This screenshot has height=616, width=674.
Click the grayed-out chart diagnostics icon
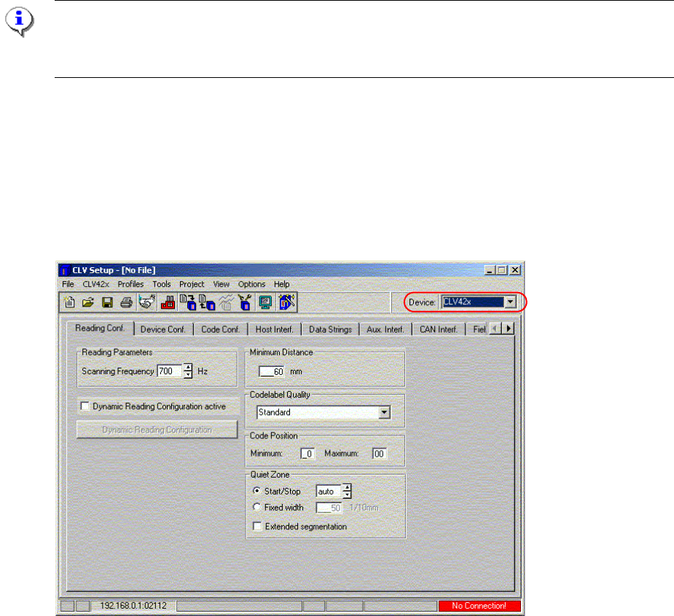click(226, 302)
